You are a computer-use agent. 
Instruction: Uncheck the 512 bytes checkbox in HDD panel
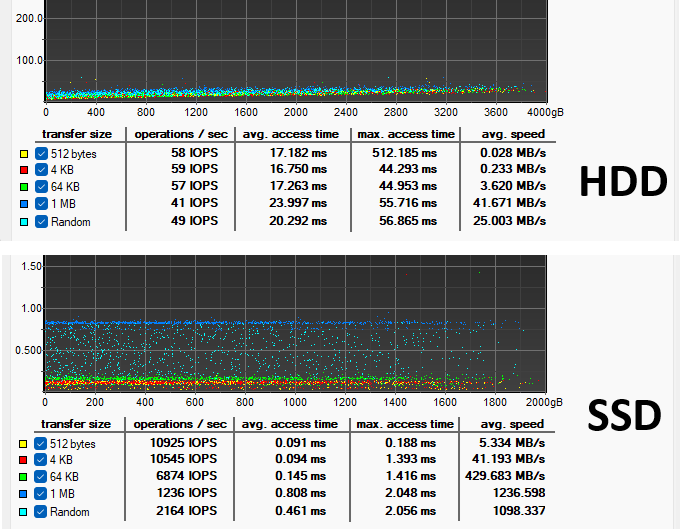[41, 153]
